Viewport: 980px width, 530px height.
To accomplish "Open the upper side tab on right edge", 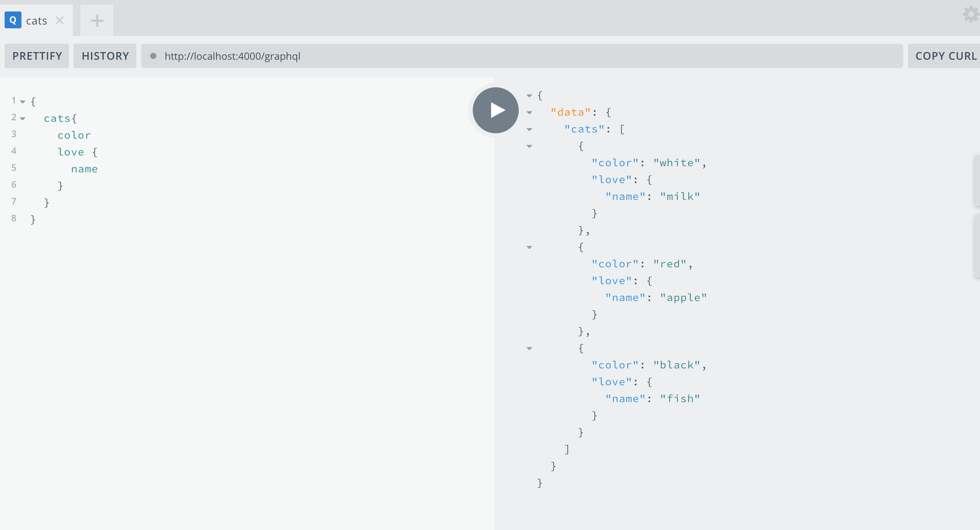I will (x=977, y=181).
